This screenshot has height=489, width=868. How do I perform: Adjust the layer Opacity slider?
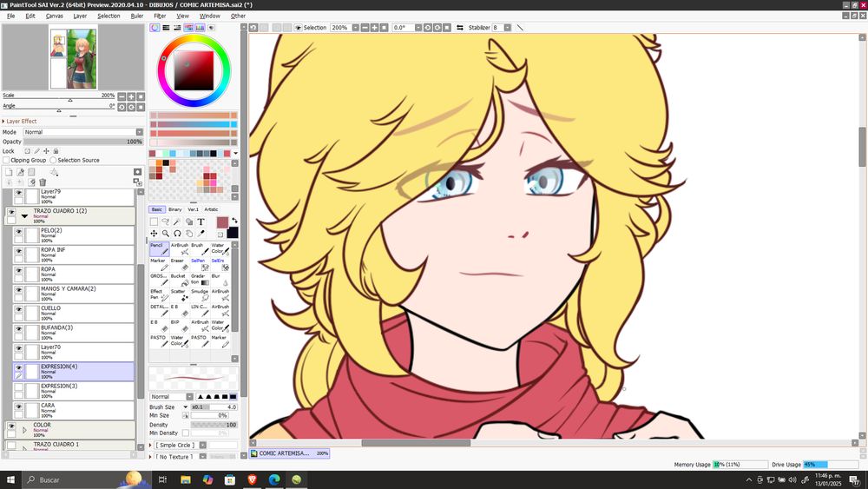click(x=83, y=142)
